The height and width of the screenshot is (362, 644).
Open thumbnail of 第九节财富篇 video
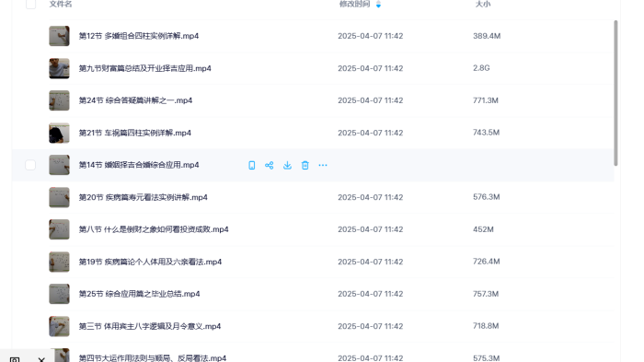click(x=59, y=68)
